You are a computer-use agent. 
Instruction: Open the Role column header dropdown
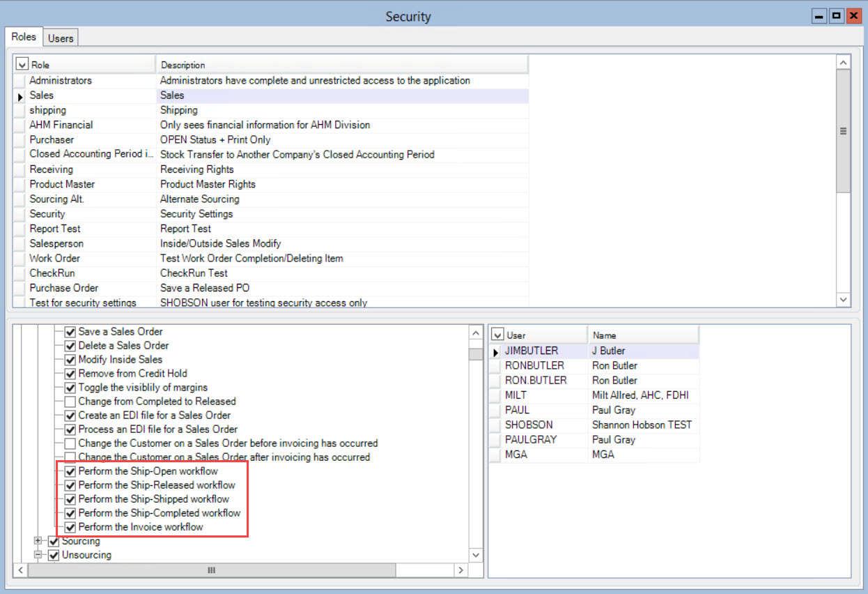pyautogui.click(x=22, y=65)
